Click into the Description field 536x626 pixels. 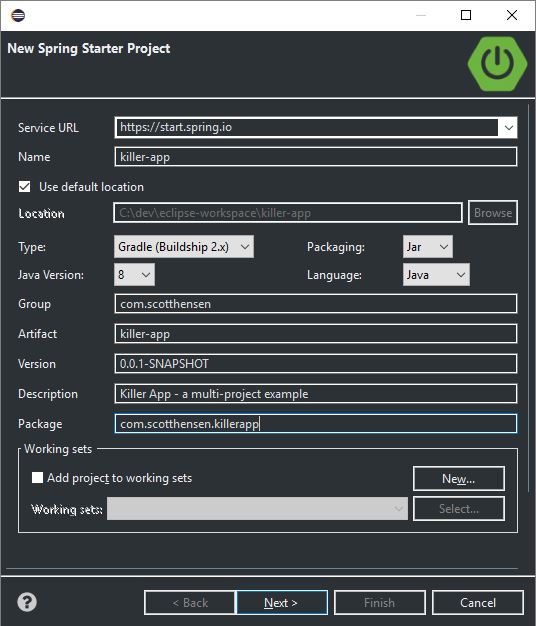316,394
